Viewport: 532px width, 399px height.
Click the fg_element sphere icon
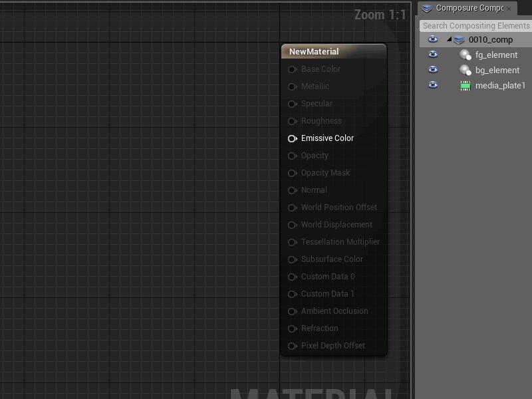click(x=465, y=55)
